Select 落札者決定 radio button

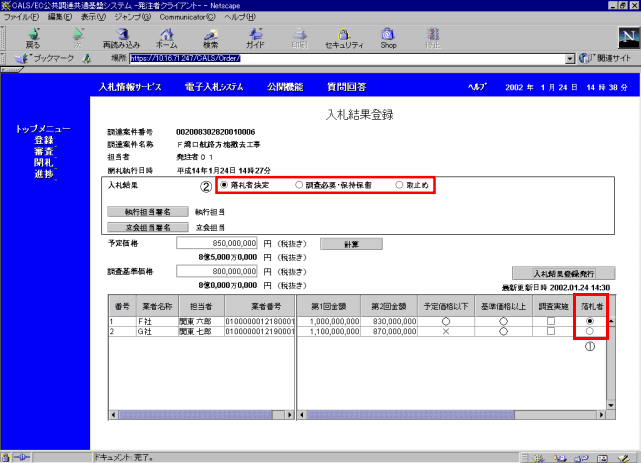pyautogui.click(x=224, y=185)
